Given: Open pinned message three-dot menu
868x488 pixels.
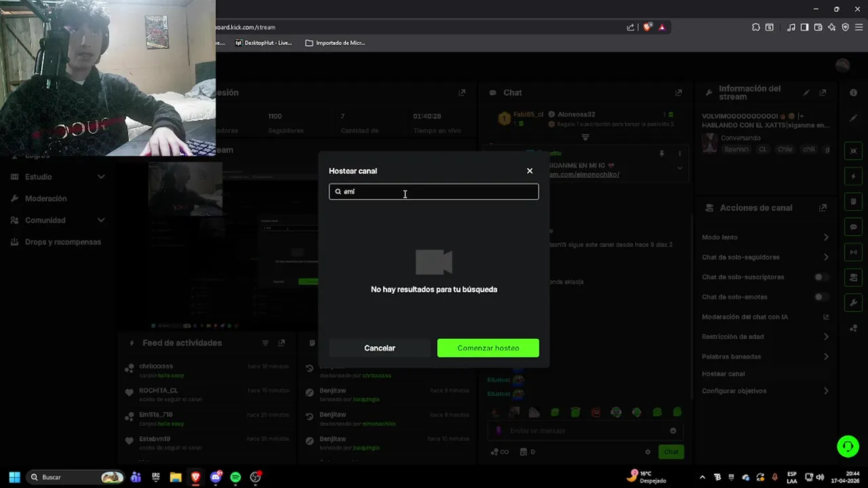Looking at the screenshot, I should 679,154.
